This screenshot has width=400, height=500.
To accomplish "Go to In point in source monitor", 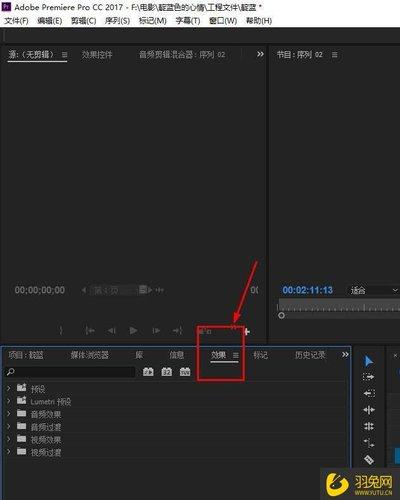I will 90,331.
